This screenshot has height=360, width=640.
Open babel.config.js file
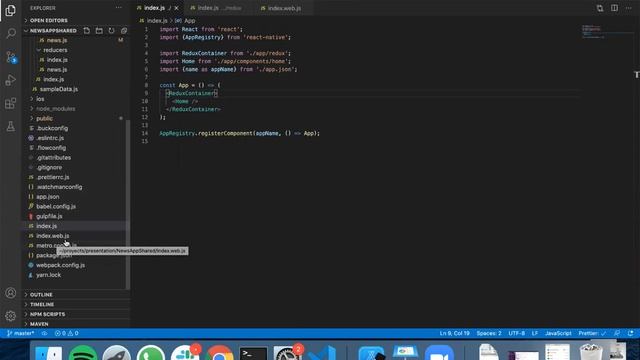point(56,207)
